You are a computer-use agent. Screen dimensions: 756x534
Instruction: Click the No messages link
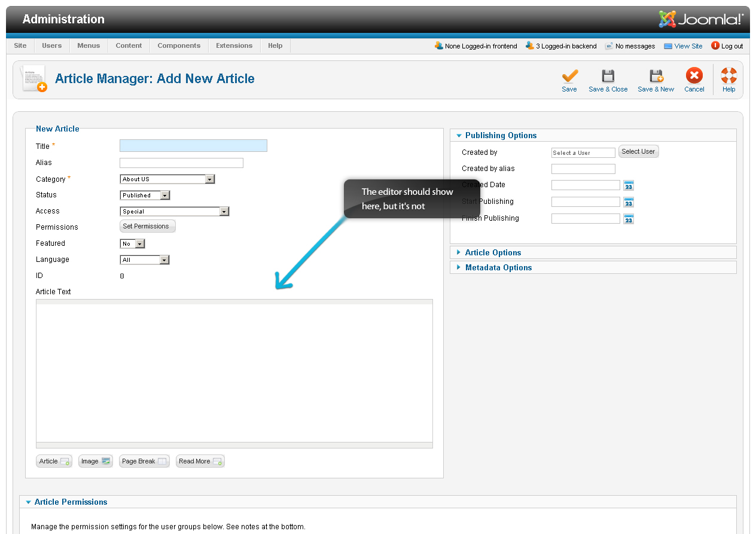tap(635, 46)
